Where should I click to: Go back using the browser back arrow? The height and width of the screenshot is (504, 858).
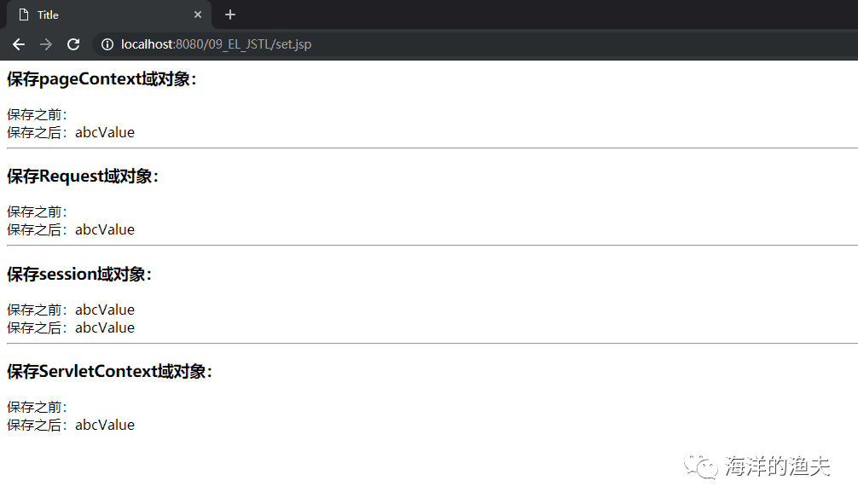pos(19,44)
